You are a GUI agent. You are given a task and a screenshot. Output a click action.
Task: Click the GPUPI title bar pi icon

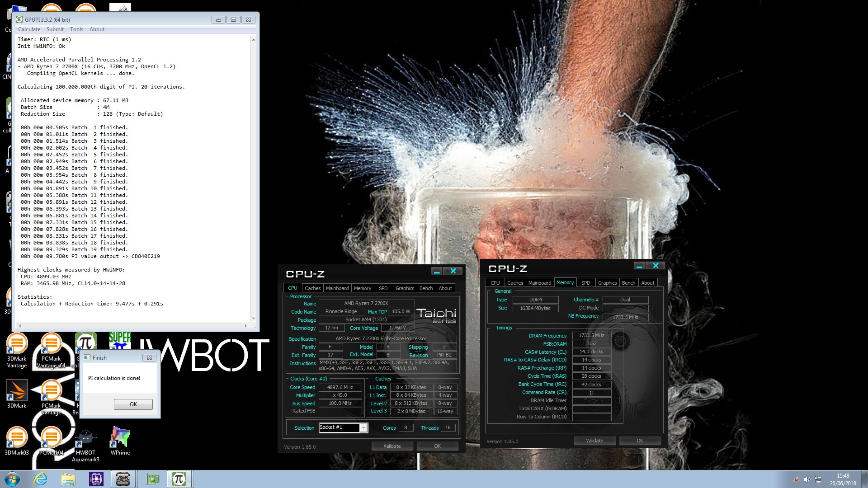(19, 19)
